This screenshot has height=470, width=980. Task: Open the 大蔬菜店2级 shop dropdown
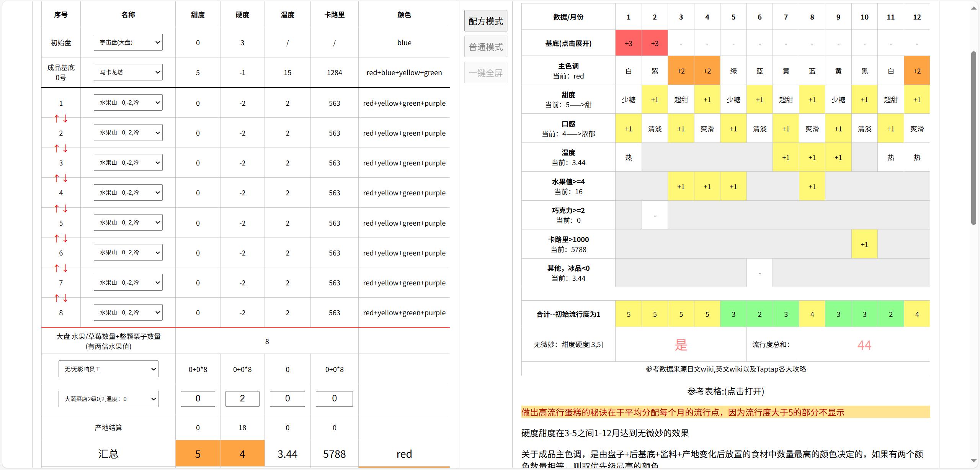[108, 399]
